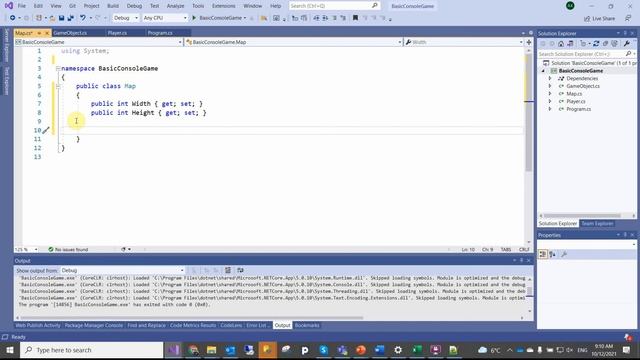Click the Windows Start button

10,350
